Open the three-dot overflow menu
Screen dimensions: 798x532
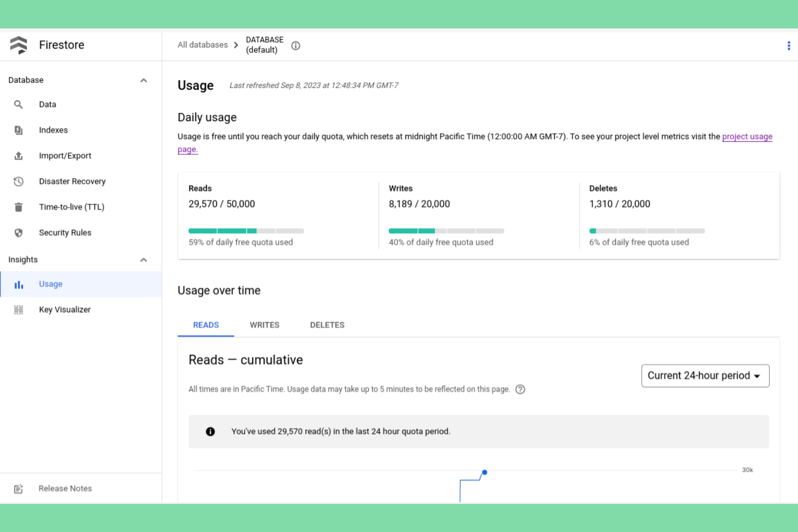789,45
